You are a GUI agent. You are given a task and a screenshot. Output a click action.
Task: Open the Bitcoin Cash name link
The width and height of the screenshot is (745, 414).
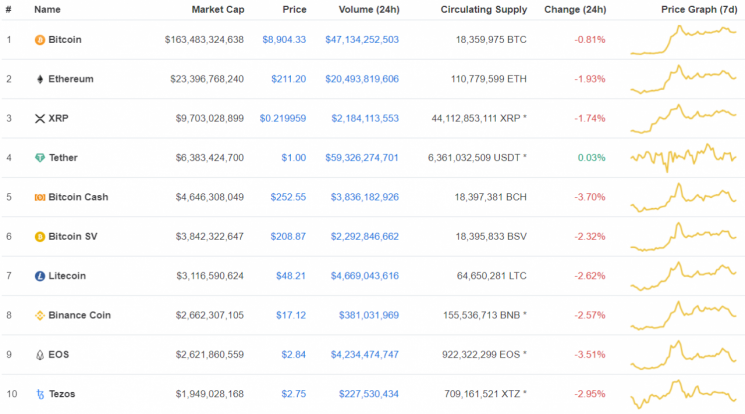point(78,197)
